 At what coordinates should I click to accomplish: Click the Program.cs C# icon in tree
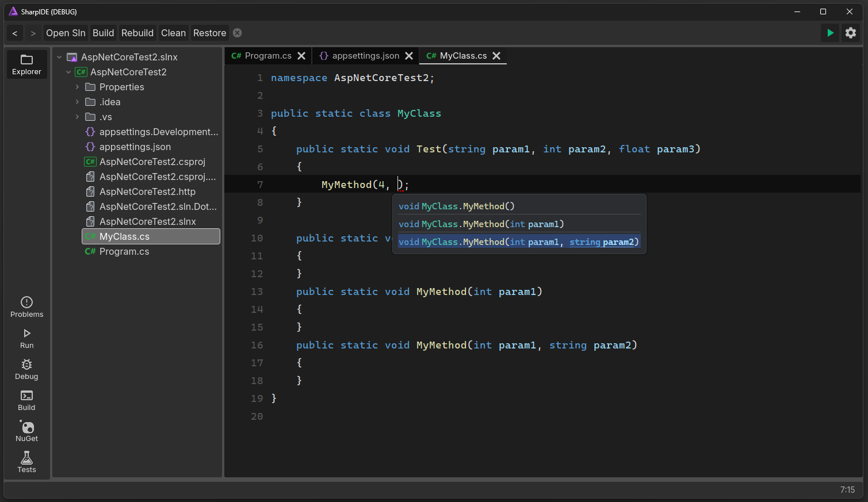tap(90, 251)
